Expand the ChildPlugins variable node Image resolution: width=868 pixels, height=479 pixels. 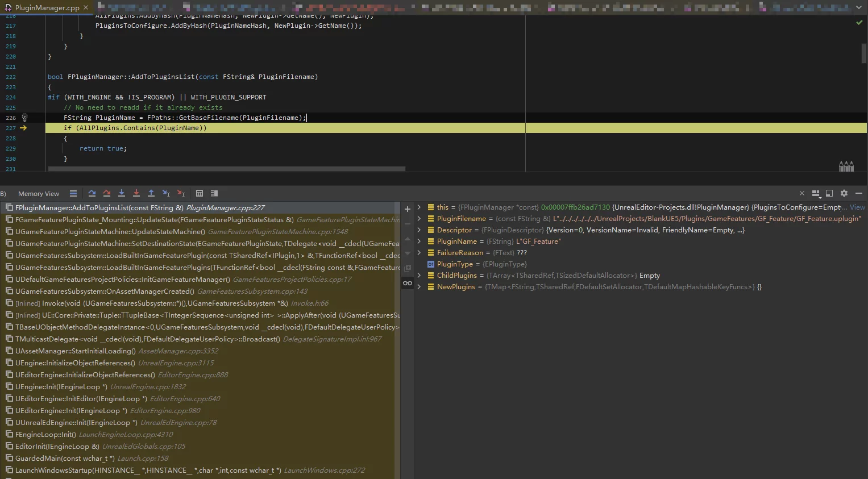(419, 276)
